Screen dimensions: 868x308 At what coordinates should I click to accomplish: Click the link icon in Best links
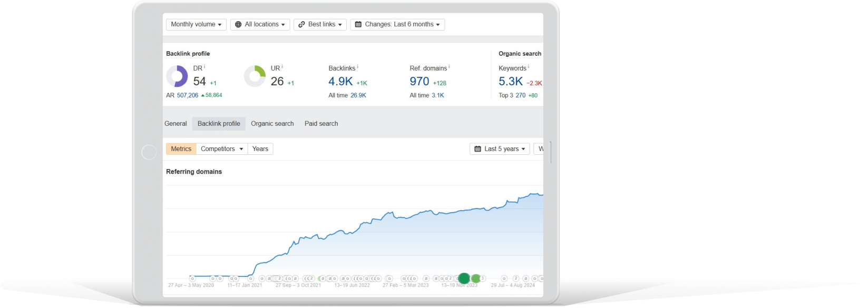point(301,25)
